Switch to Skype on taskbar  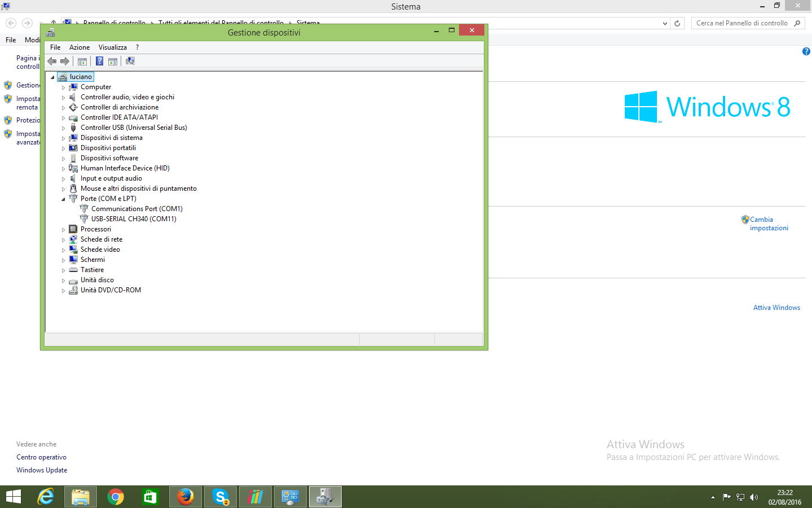[x=220, y=497]
